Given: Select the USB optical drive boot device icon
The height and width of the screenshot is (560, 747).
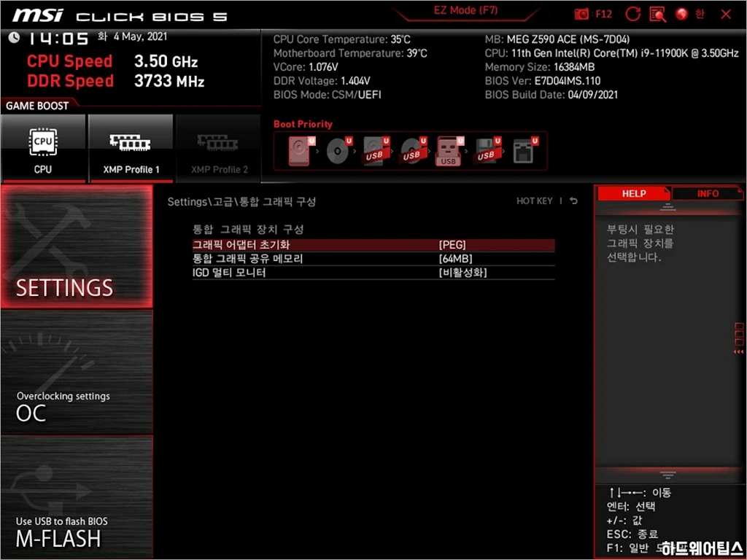Looking at the screenshot, I should click(x=414, y=151).
